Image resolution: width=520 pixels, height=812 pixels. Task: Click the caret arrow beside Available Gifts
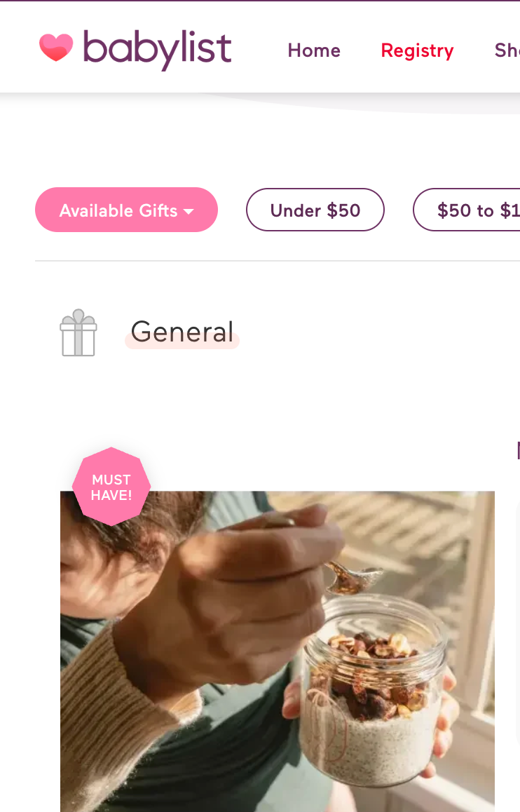(189, 211)
